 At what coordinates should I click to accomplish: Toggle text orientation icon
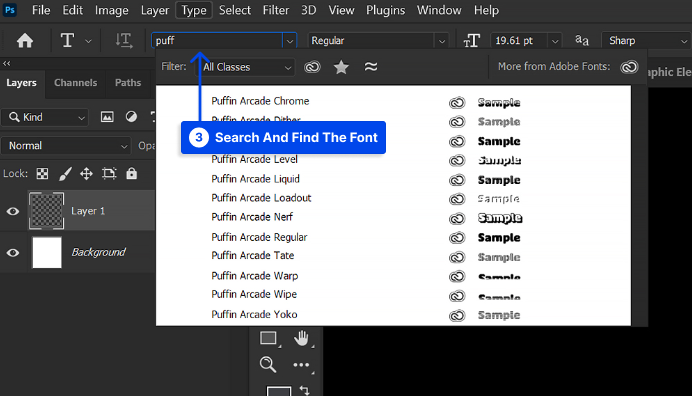tap(124, 41)
